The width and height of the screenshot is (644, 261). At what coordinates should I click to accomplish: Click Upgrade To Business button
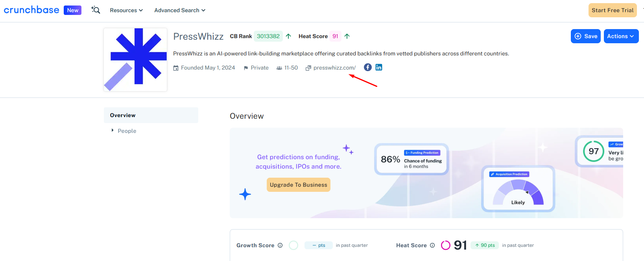tap(299, 185)
